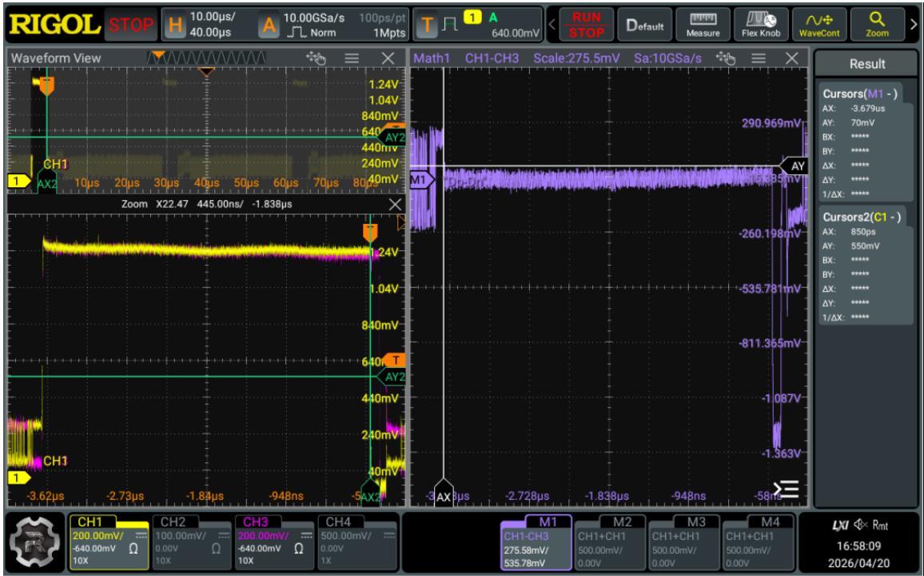The image size is (924, 576).
Task: Click the waveform memory navigation bar
Action: coord(206,58)
